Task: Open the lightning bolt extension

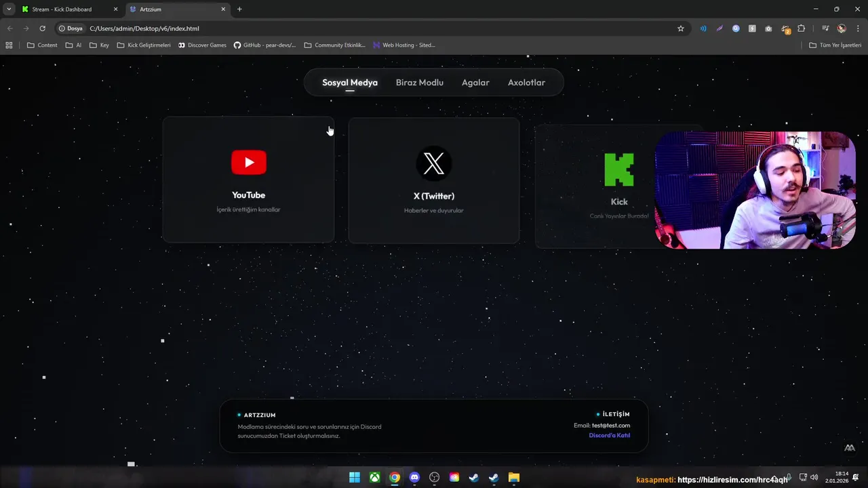Action: [752, 28]
